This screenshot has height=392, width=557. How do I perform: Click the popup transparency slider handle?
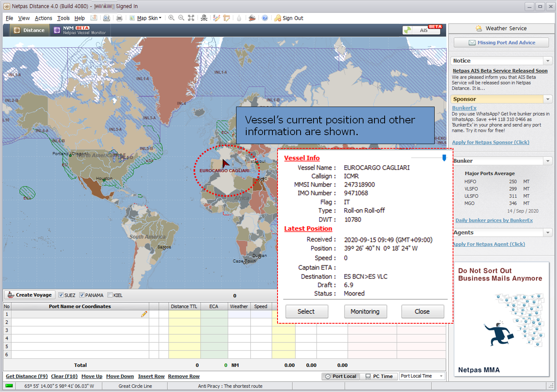pos(444,158)
